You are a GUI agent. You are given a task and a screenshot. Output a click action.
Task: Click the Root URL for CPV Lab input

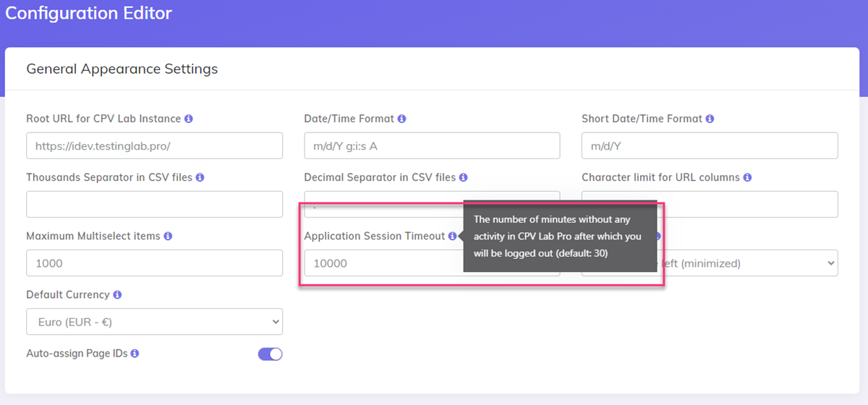154,146
